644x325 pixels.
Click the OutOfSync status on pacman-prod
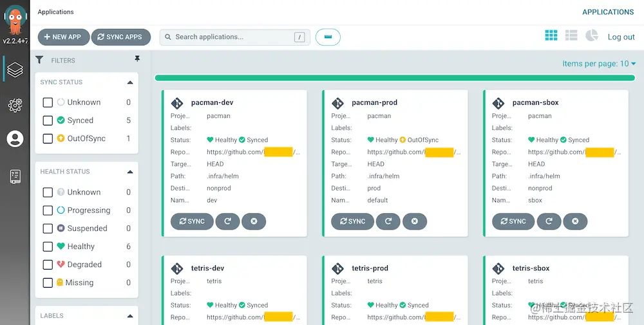coord(419,140)
